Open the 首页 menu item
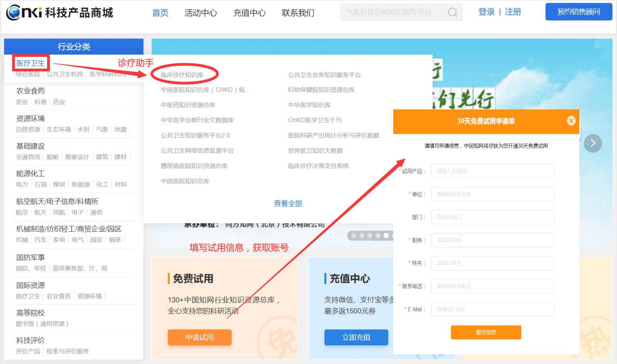The image size is (617, 364). (x=160, y=13)
